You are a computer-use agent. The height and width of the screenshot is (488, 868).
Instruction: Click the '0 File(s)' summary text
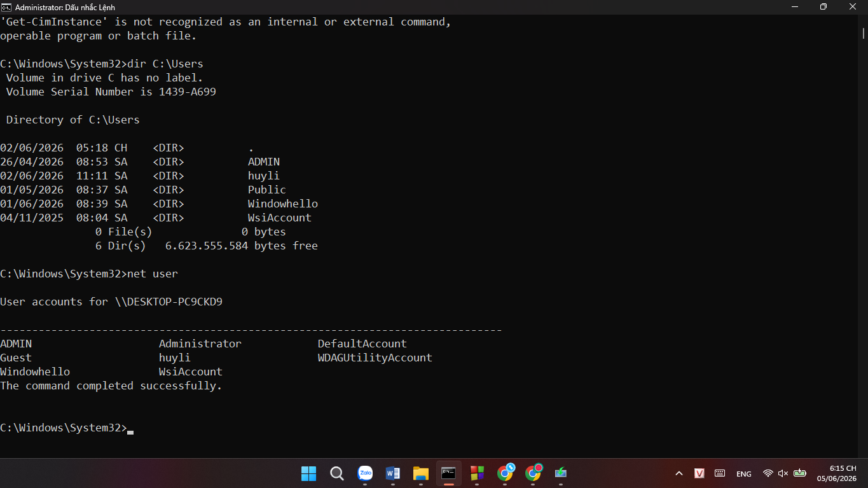tap(124, 232)
